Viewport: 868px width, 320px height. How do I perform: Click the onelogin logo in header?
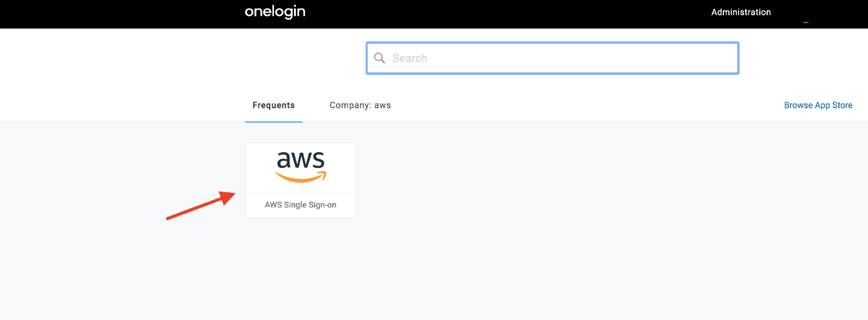[x=275, y=12]
